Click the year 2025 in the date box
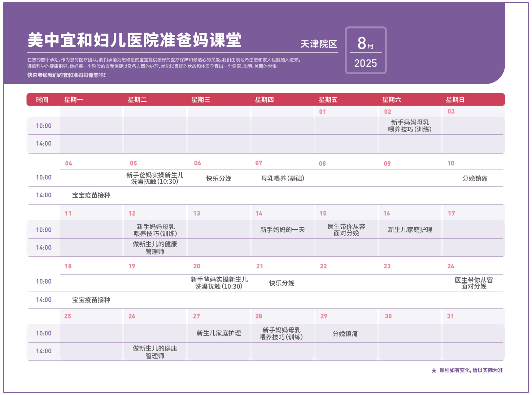This screenshot has height=395, width=532. (x=365, y=63)
